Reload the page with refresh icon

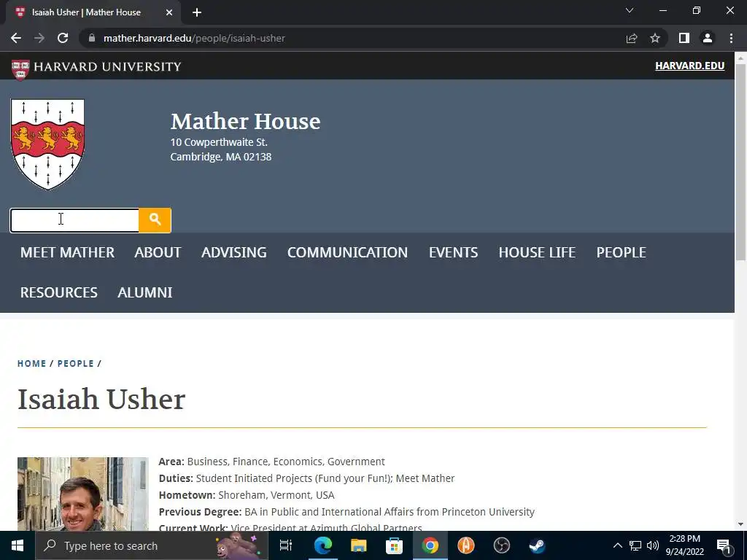click(63, 38)
